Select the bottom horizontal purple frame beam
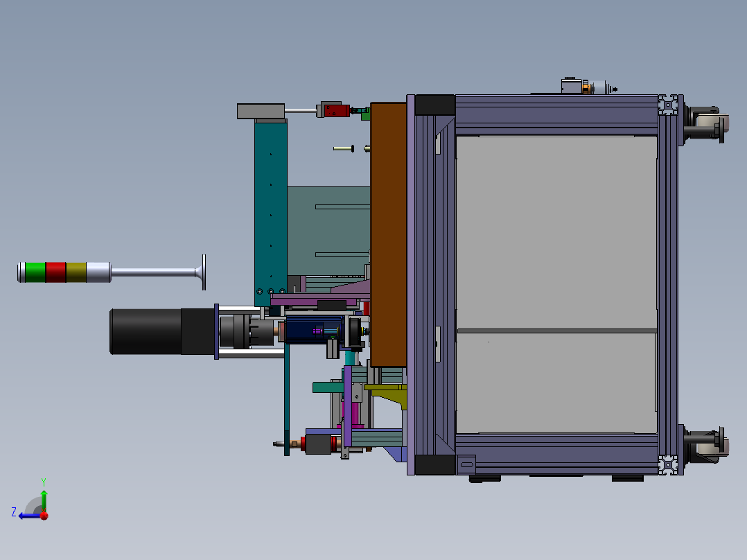This screenshot has height=560, width=747. coord(556,455)
